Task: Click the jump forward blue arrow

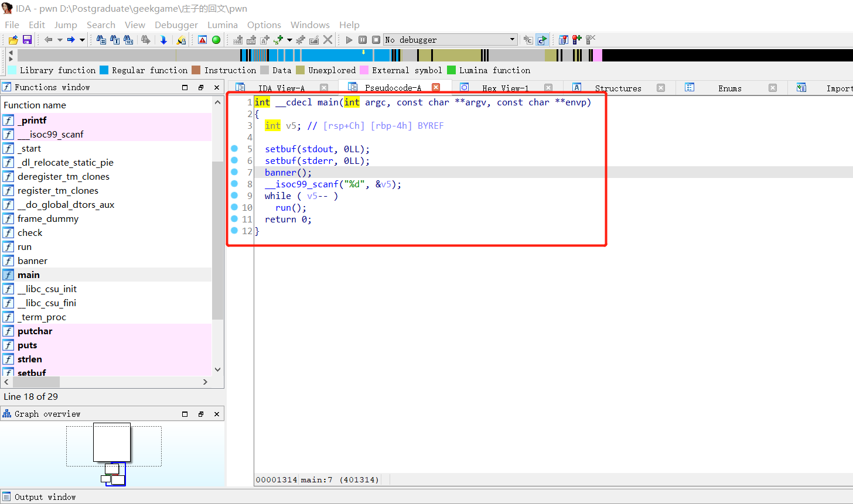Action: pyautogui.click(x=71, y=40)
